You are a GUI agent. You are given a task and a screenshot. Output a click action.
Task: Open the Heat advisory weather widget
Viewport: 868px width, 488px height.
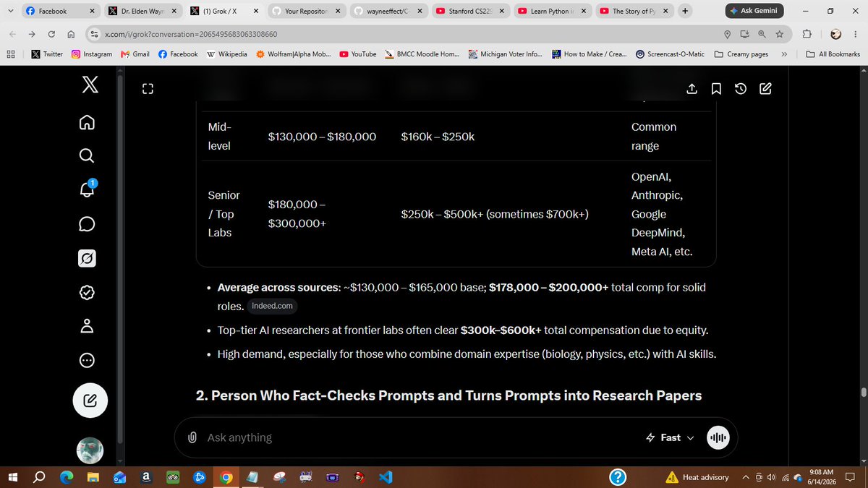click(697, 477)
